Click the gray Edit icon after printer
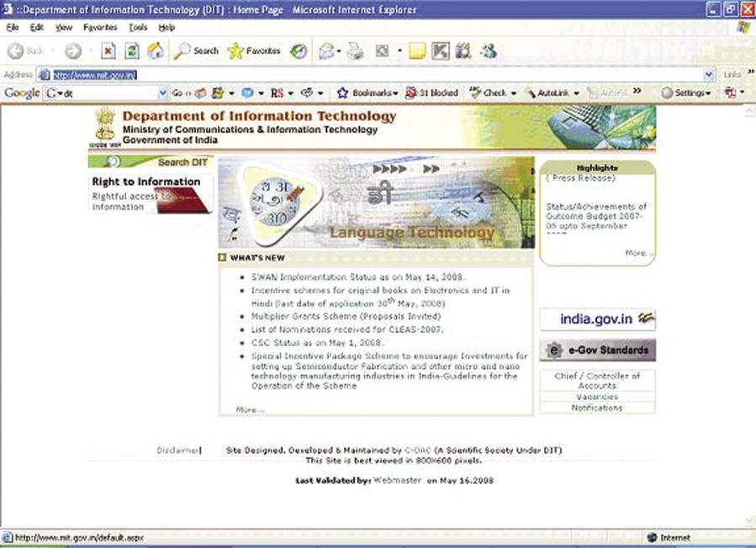The height and width of the screenshot is (548, 756). [x=382, y=50]
